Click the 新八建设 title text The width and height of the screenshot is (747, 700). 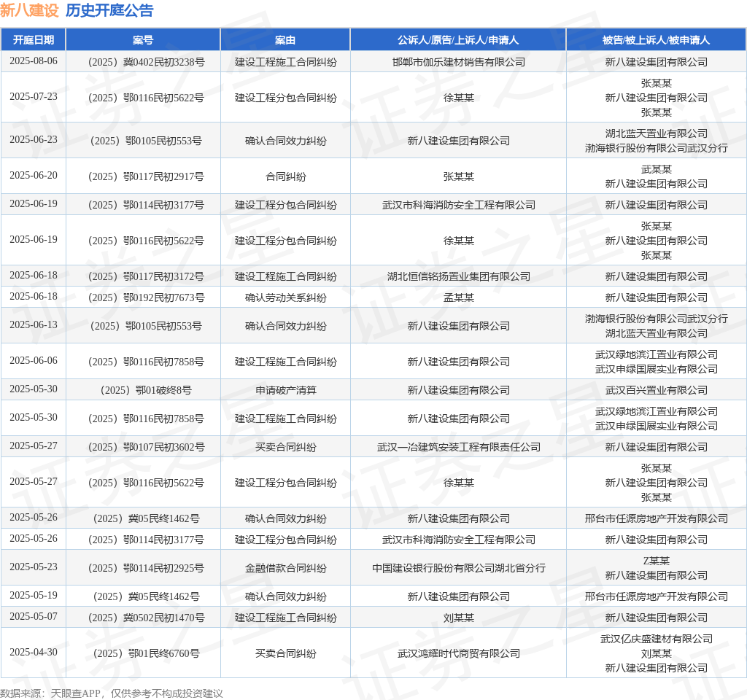point(29,10)
